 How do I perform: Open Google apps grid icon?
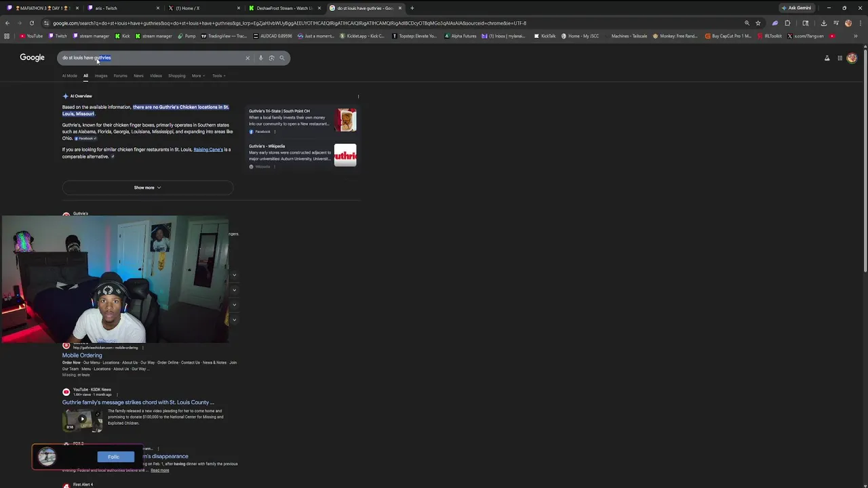(x=840, y=58)
